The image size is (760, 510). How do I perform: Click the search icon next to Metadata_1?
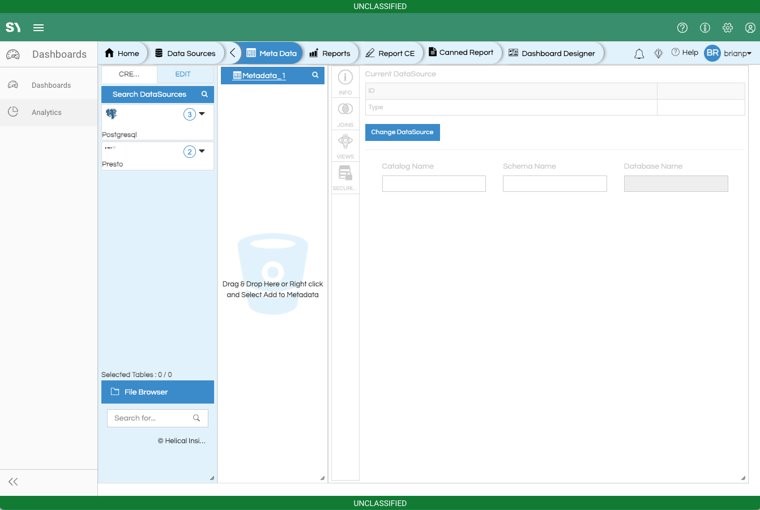(315, 75)
